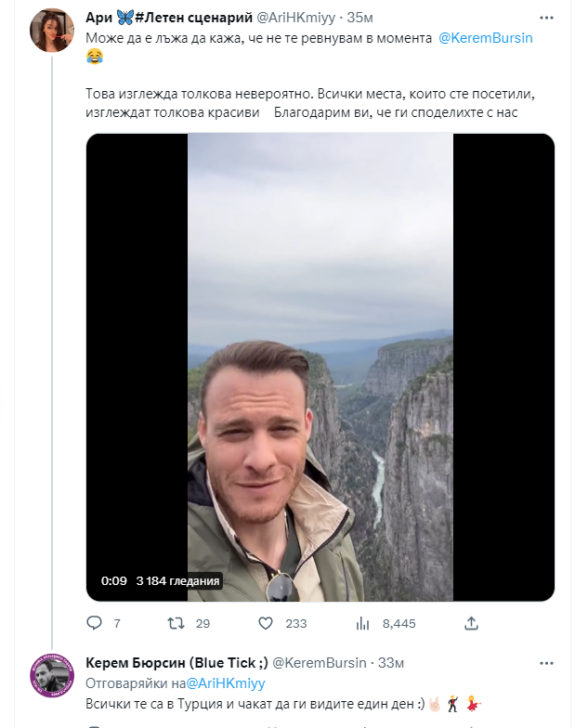The height and width of the screenshot is (728, 575).
Task: Open more options on Ари's tweet
Action: tap(545, 19)
